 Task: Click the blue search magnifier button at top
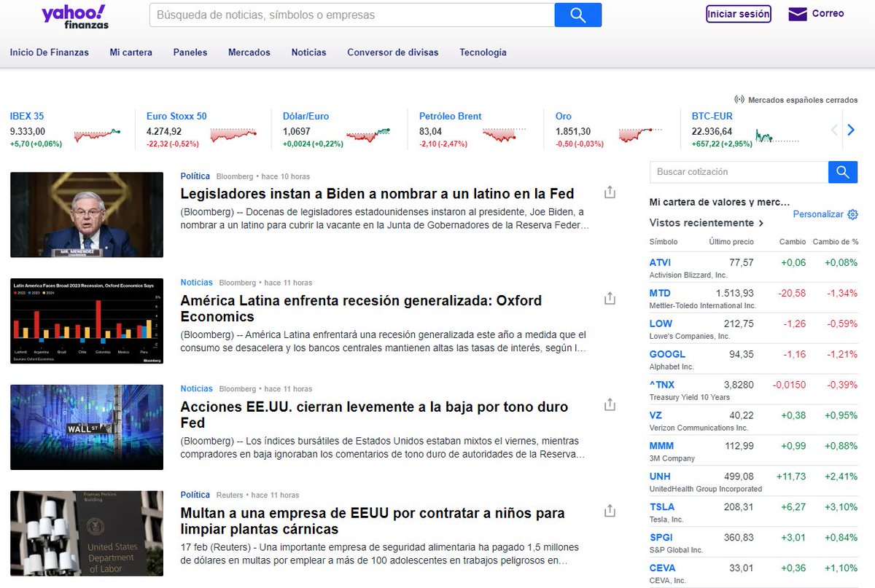pyautogui.click(x=578, y=15)
